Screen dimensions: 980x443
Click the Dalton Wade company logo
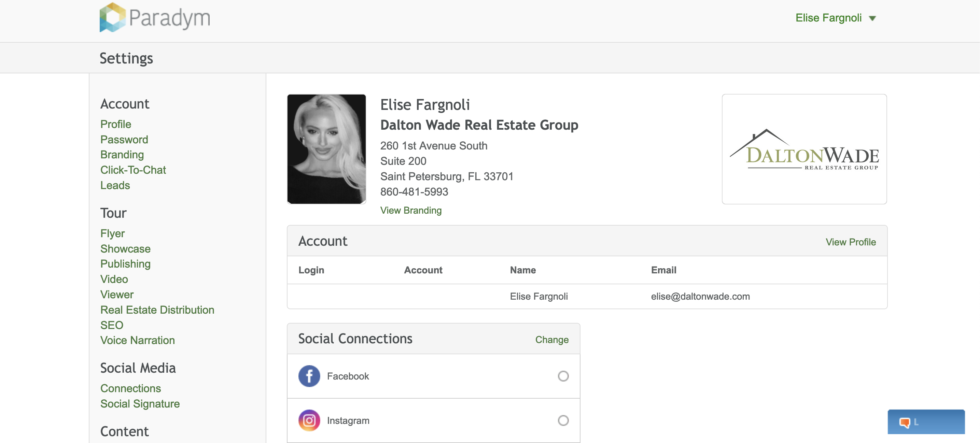click(804, 149)
